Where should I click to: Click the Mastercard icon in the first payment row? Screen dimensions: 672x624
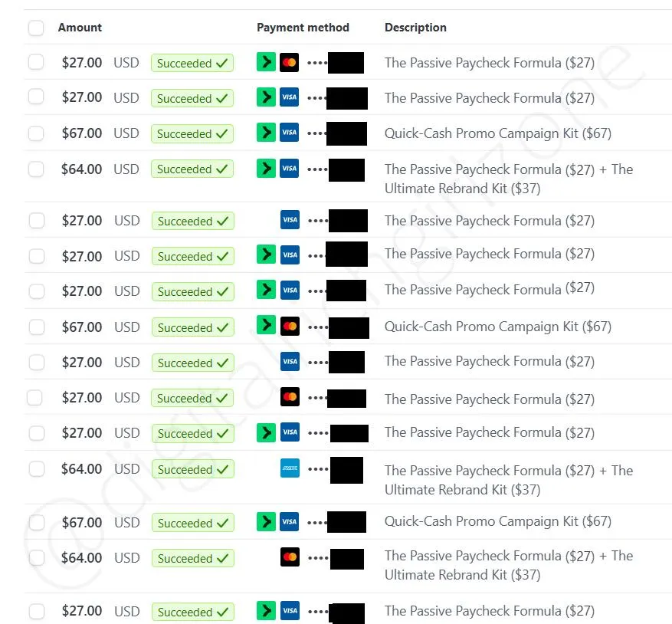[290, 62]
